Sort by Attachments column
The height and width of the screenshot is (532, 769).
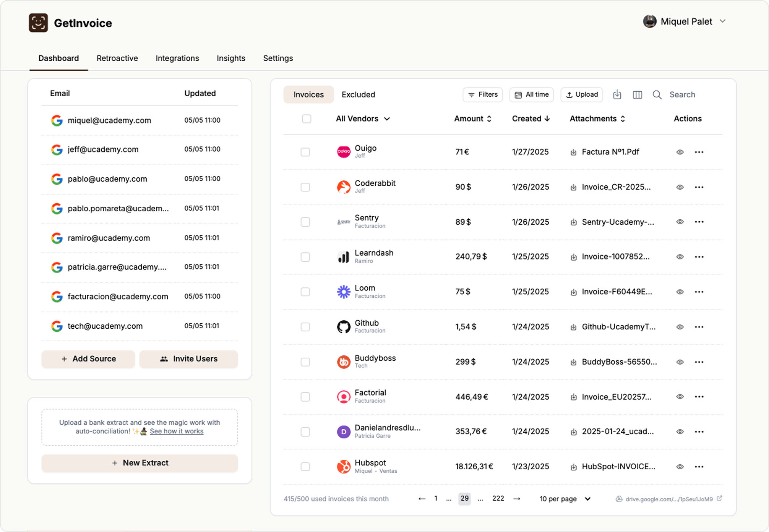597,119
